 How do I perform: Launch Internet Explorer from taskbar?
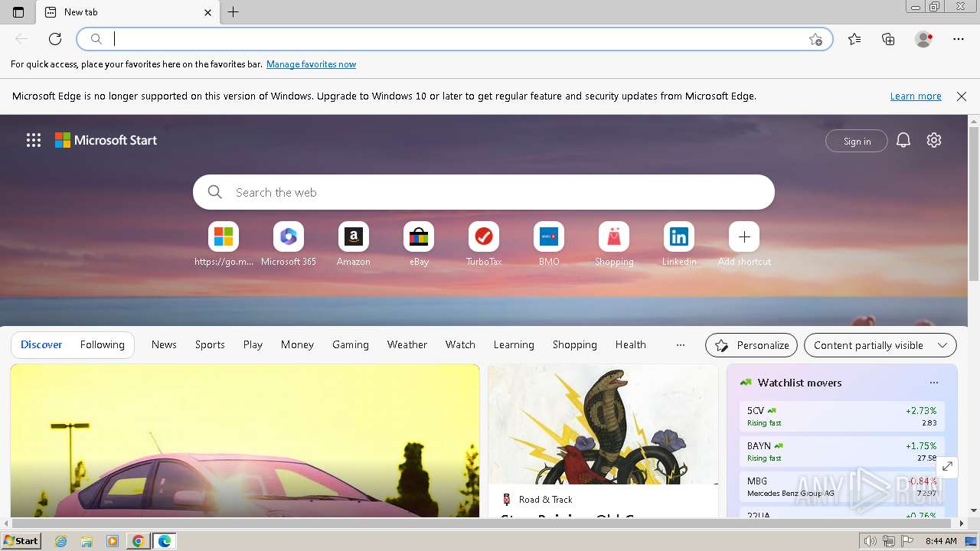click(61, 541)
